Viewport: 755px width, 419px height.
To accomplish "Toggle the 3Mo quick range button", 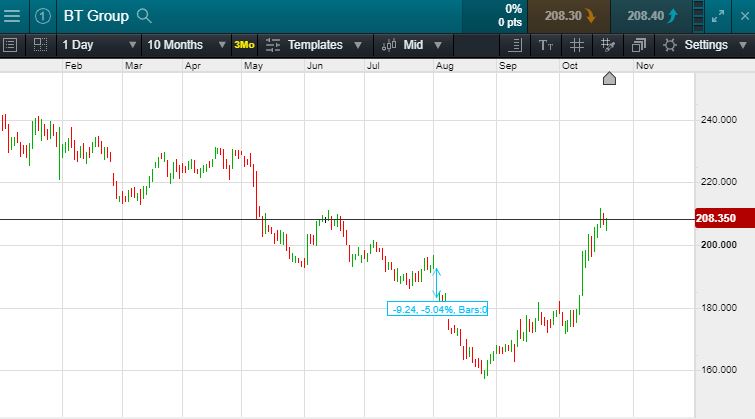I will (244, 45).
